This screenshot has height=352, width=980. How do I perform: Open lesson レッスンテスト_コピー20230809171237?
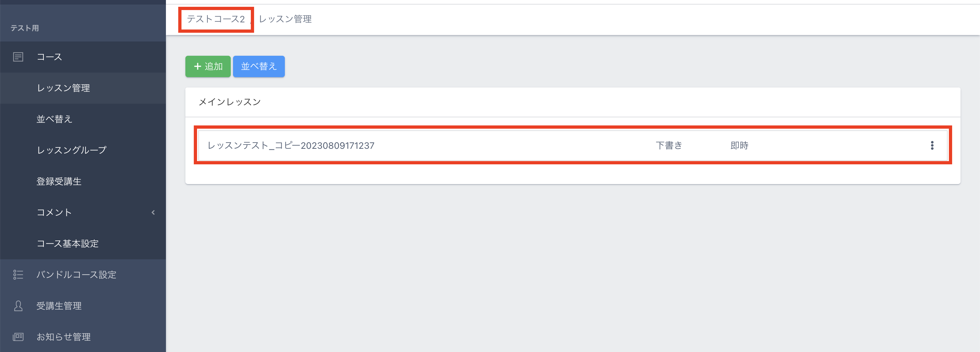coord(291,145)
